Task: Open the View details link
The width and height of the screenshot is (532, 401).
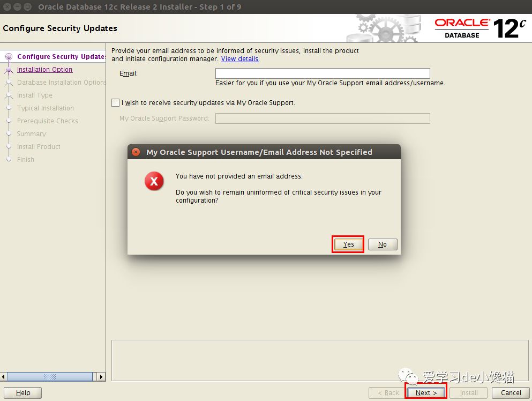Action: click(x=239, y=59)
